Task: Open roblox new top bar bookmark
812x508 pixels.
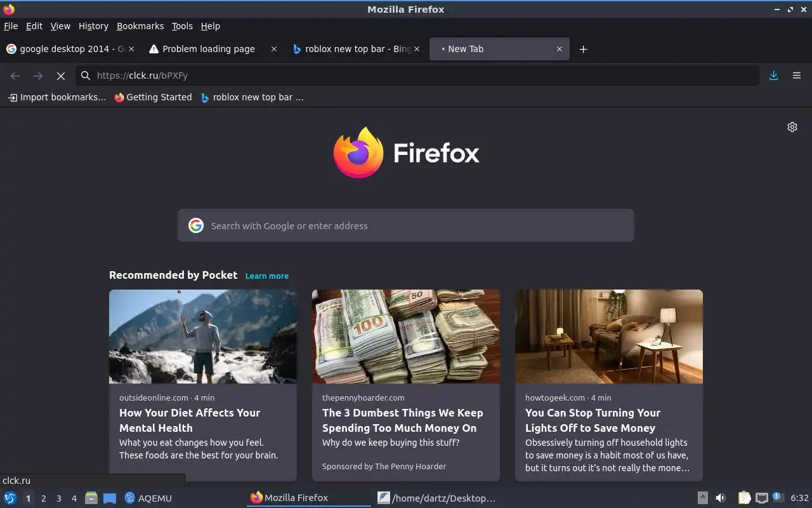Action: (x=252, y=97)
